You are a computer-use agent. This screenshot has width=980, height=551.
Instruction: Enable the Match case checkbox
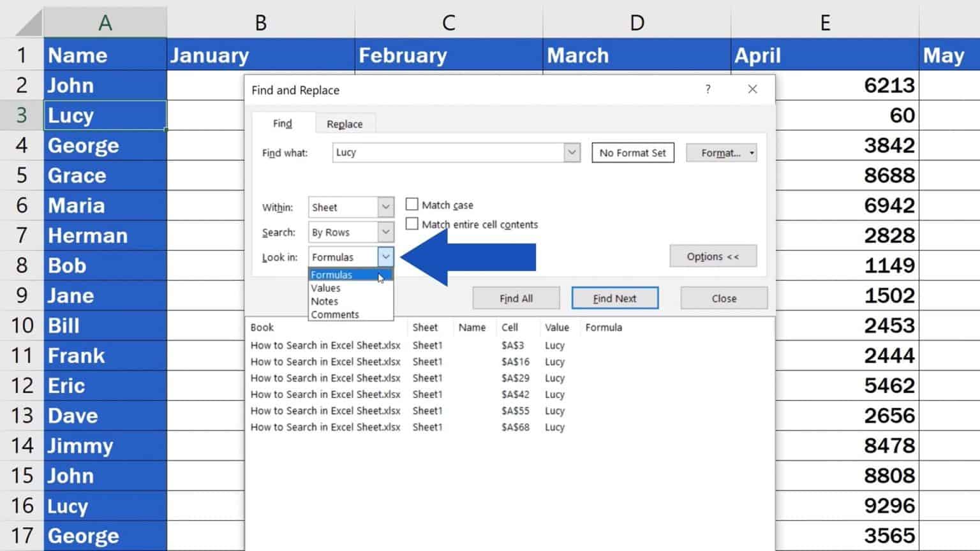pos(412,204)
